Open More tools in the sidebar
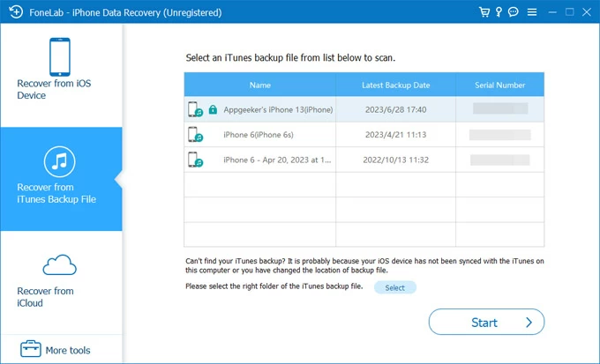The image size is (600, 364). click(61, 349)
